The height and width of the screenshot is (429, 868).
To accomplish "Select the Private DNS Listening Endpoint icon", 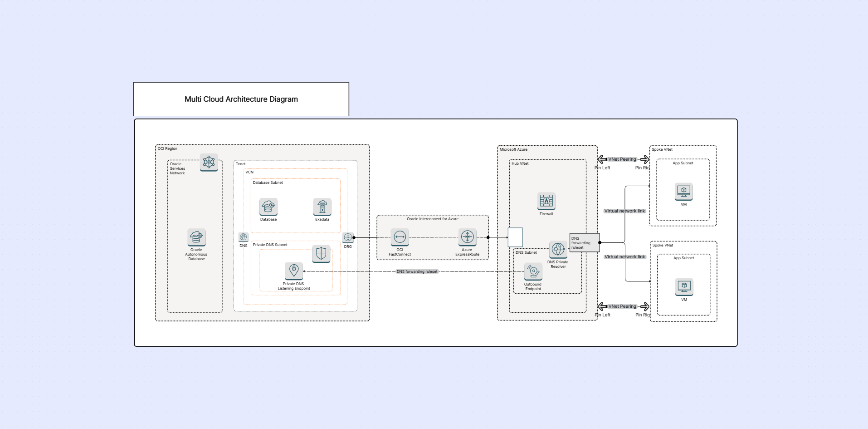I will coord(294,271).
